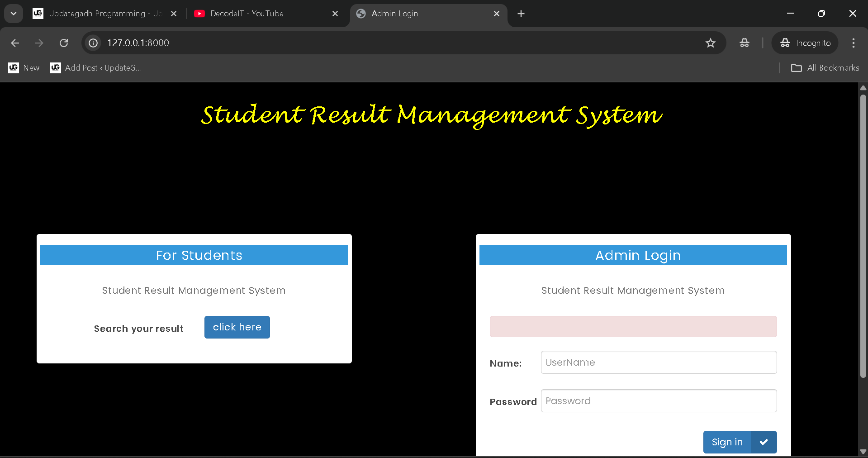Open the "Add Post ‹ UpdateG..." bookmark
Viewport: 868px width, 458px height.
click(96, 68)
